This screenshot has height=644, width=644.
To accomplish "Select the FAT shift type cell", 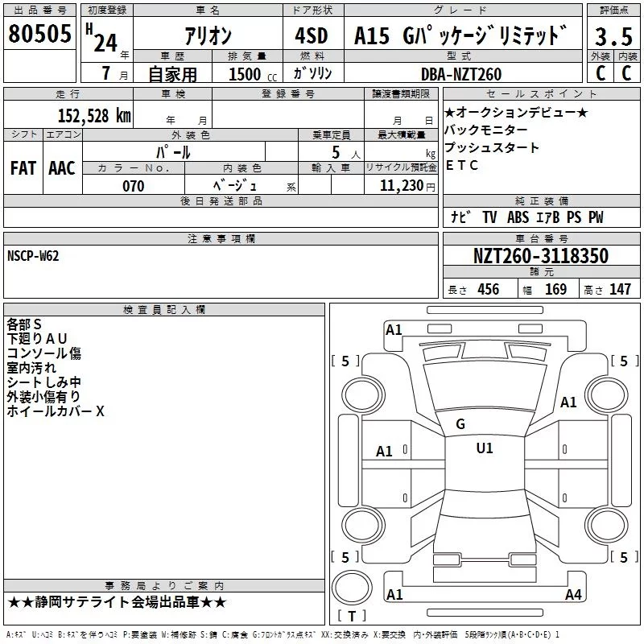I will [23, 168].
